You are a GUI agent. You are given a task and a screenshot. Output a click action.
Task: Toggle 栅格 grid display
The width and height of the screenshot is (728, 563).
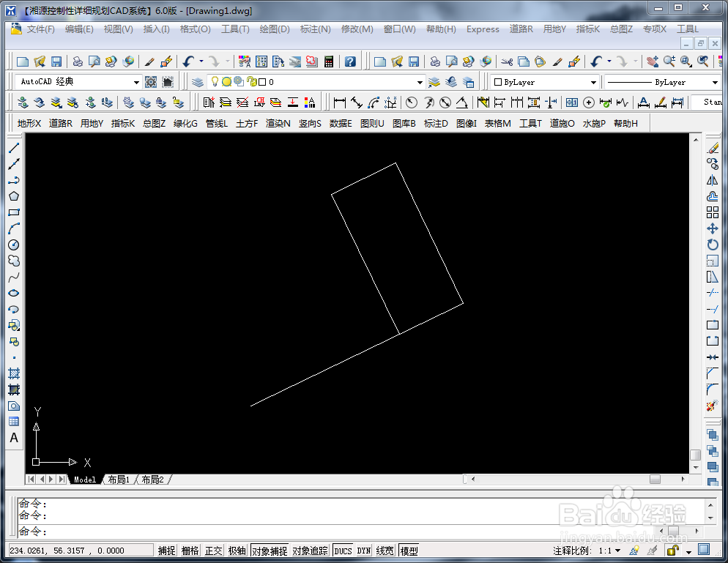(190, 551)
